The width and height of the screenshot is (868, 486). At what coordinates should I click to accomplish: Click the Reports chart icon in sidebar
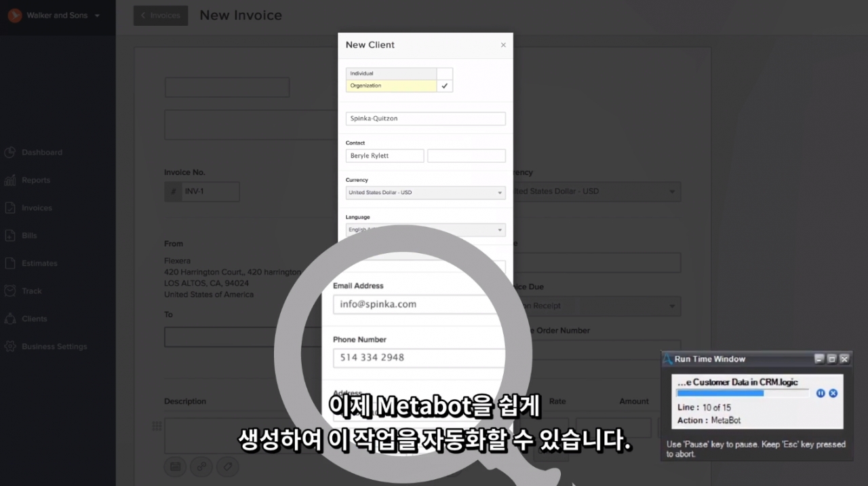pyautogui.click(x=10, y=181)
